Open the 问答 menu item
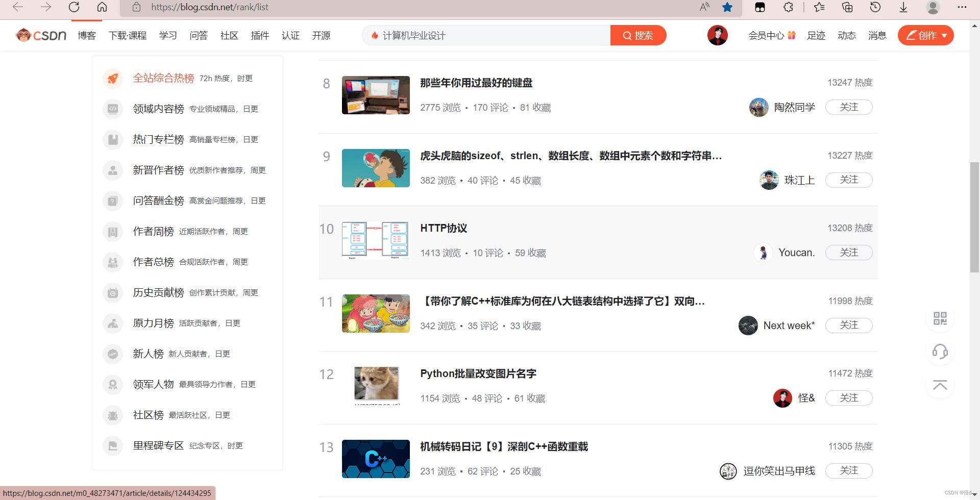 [x=199, y=35]
